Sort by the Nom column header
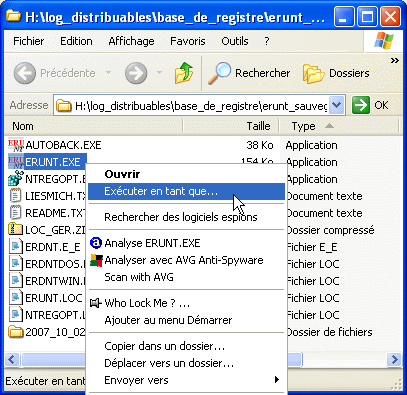Screen dimensions: 407x395 click(94, 126)
